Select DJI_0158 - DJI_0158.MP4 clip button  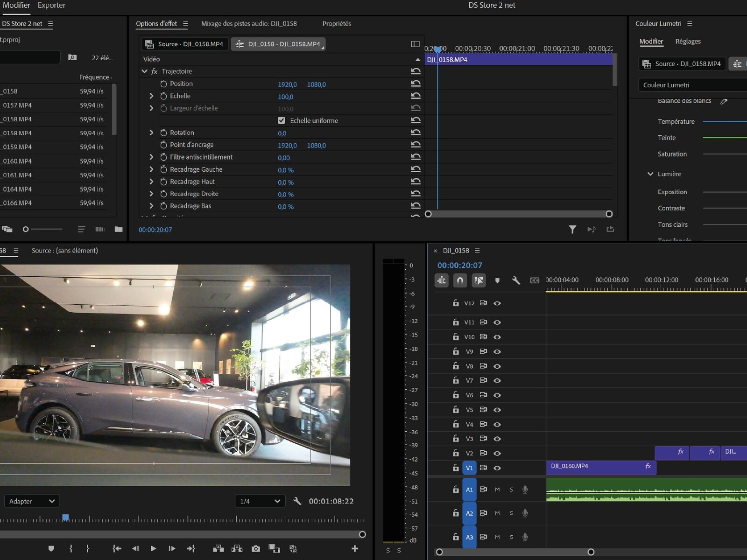click(x=278, y=44)
